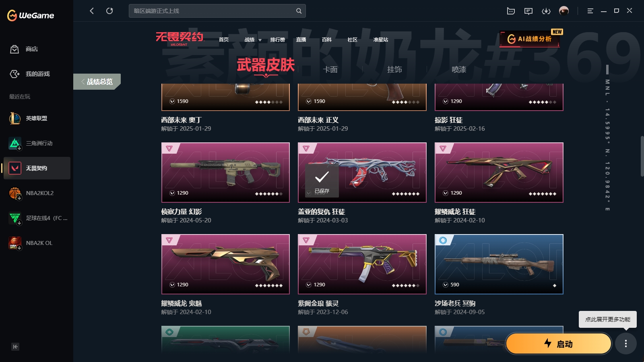
Task: Open the hamburger menu in title bar
Action: pos(590,11)
